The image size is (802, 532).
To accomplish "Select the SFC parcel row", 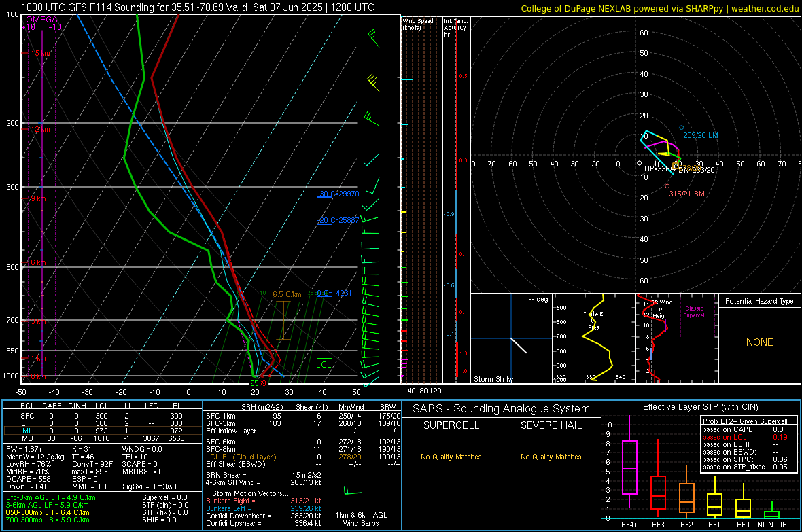I will pos(101,416).
